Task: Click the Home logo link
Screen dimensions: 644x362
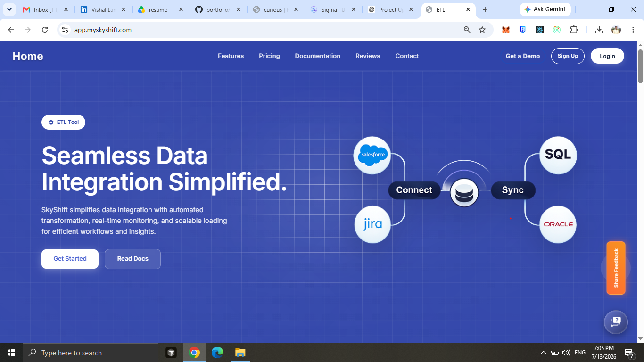Action: click(x=28, y=56)
